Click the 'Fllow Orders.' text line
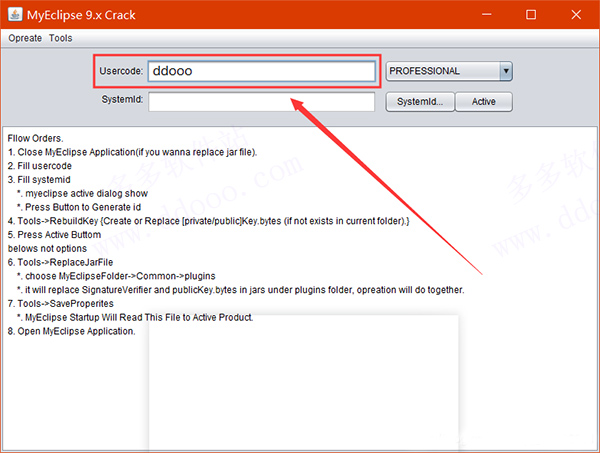This screenshot has width=600, height=453. point(36,138)
